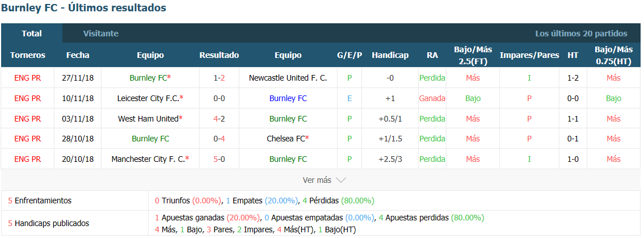Click the Bajo/Más 2.5(FT) column header
The image size is (644, 238).
click(473, 55)
